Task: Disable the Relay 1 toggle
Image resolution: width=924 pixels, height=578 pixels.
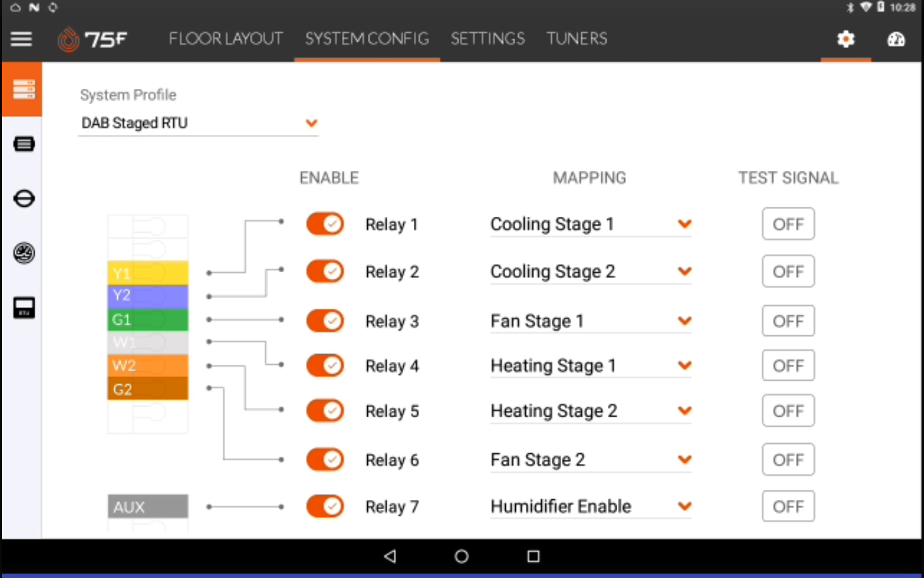Action: [325, 224]
